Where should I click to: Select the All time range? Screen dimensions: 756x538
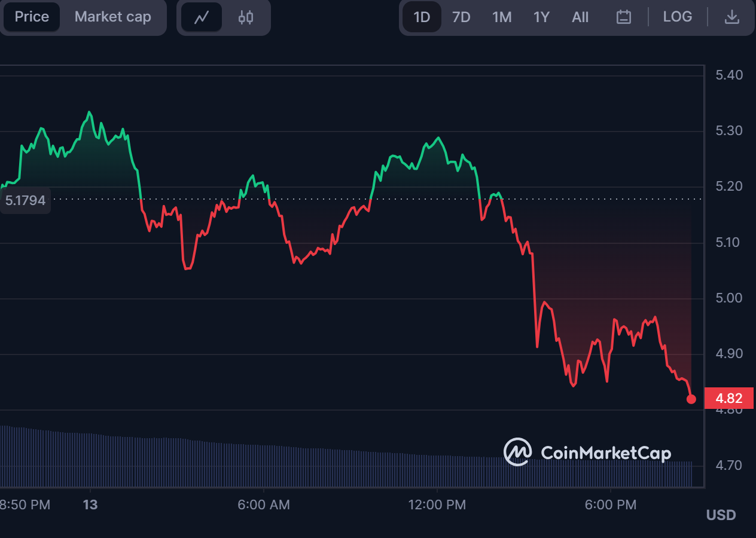[580, 17]
